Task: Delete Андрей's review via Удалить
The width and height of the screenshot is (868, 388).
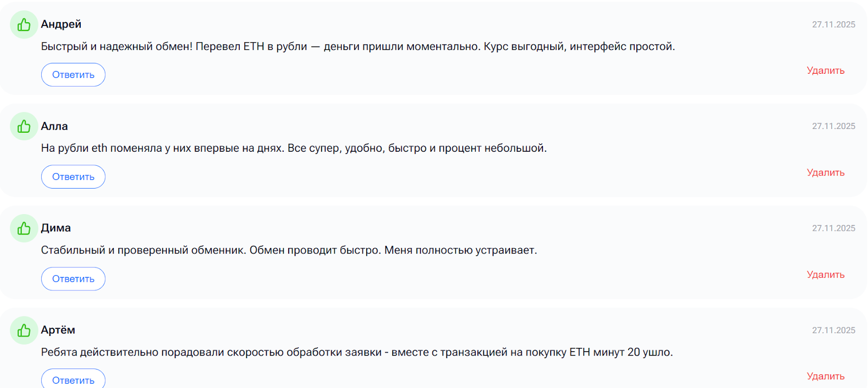Action: point(825,70)
